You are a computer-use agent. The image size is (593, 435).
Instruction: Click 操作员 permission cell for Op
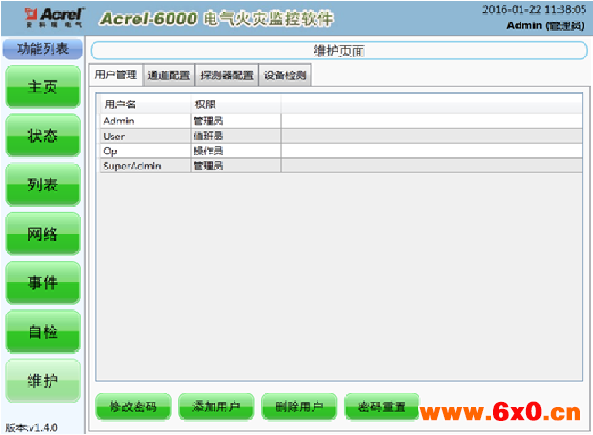(236, 151)
